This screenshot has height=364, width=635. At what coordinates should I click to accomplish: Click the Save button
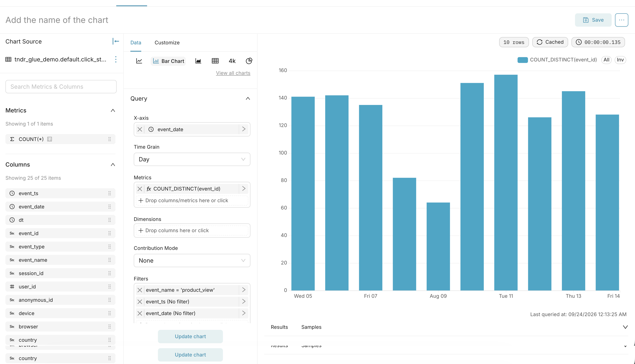point(593,20)
